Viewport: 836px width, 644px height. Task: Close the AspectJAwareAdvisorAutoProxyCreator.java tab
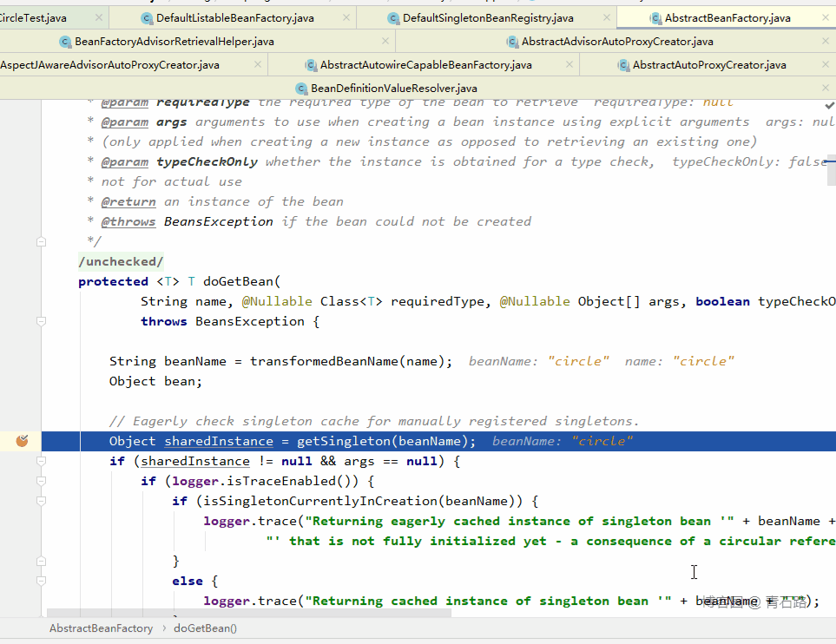pos(258,64)
